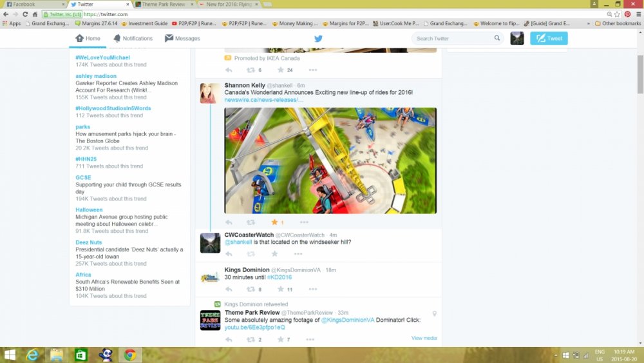The height and width of the screenshot is (363, 644).
Task: Open more options on Kings Dominion tweet
Action: click(313, 289)
